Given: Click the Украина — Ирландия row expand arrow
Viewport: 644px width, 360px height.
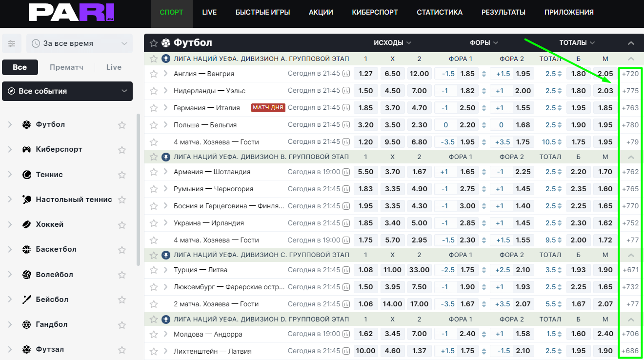Looking at the screenshot, I should pyautogui.click(x=165, y=223).
